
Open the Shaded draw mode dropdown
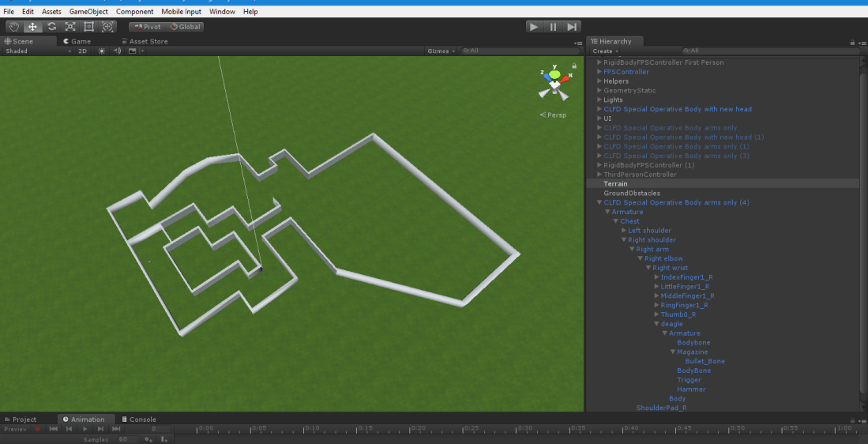[x=38, y=51]
